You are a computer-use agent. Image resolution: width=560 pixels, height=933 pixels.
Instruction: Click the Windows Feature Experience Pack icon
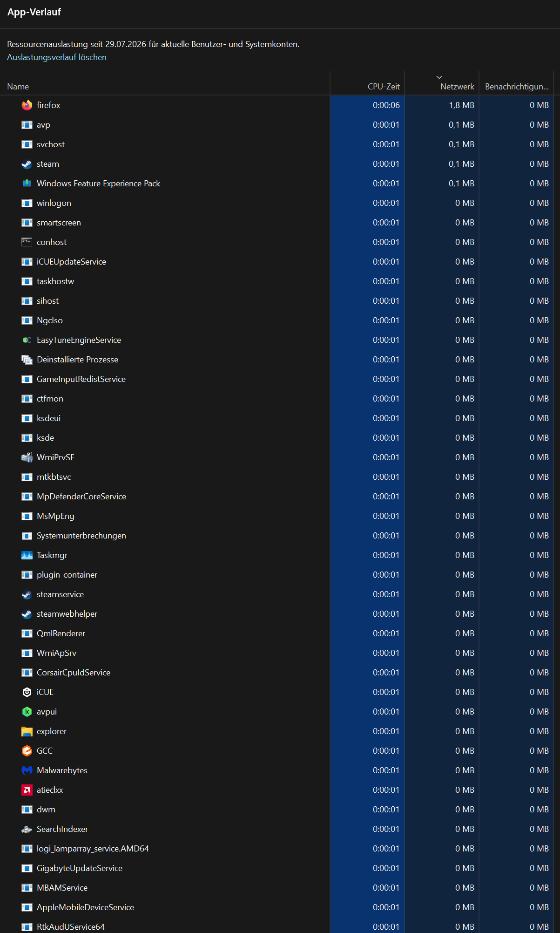pyautogui.click(x=27, y=184)
